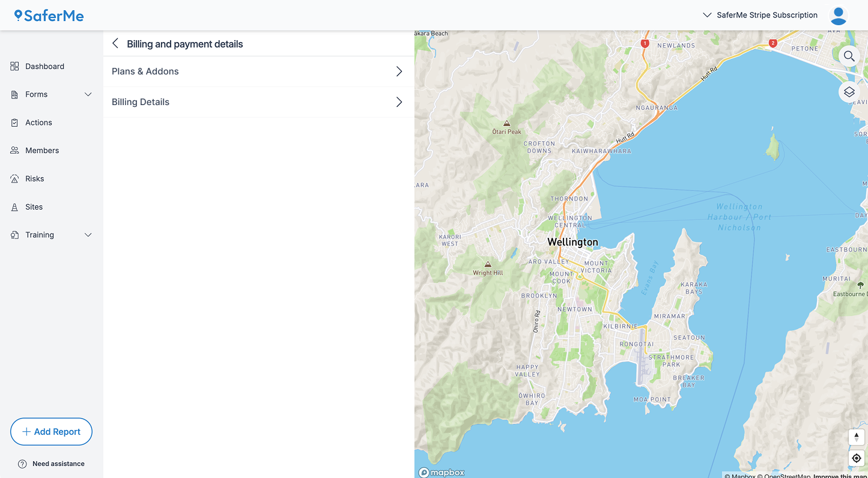This screenshot has height=478, width=868.
Task: Click the map search magnifier icon
Action: [x=849, y=56]
